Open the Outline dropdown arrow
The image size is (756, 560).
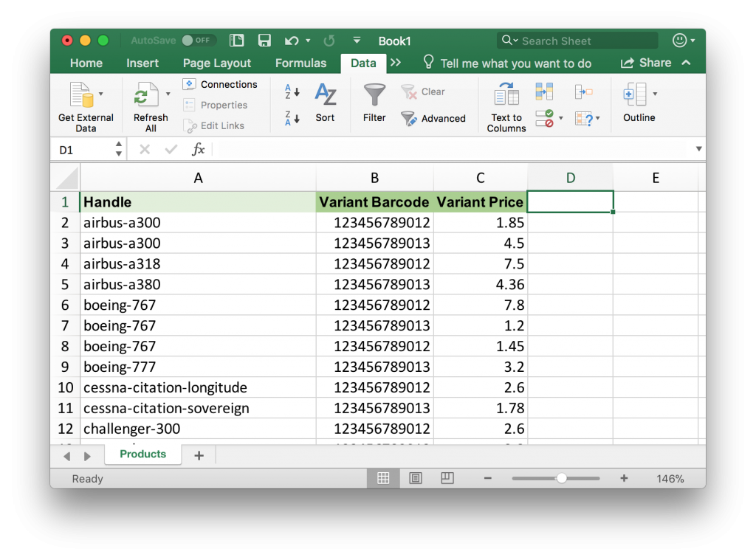[655, 94]
